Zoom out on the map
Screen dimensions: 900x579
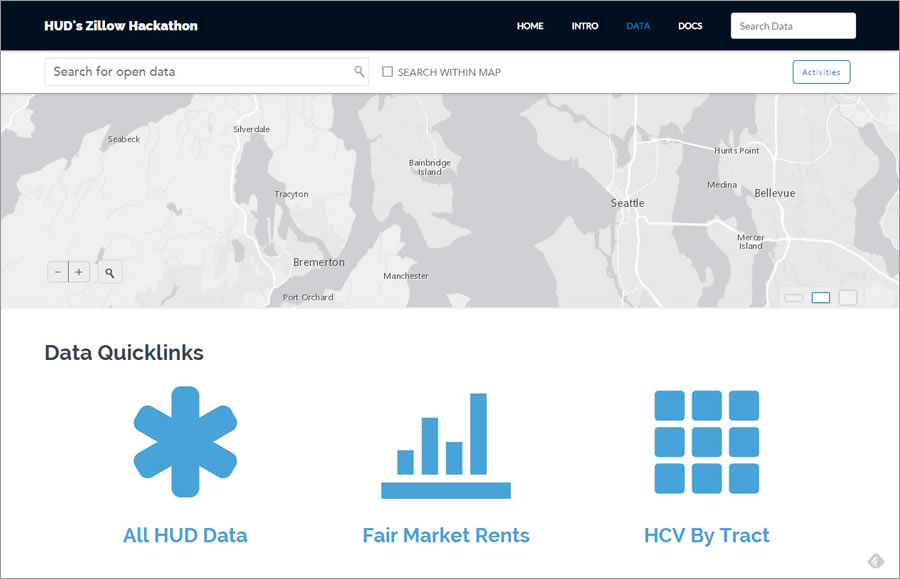tap(58, 271)
